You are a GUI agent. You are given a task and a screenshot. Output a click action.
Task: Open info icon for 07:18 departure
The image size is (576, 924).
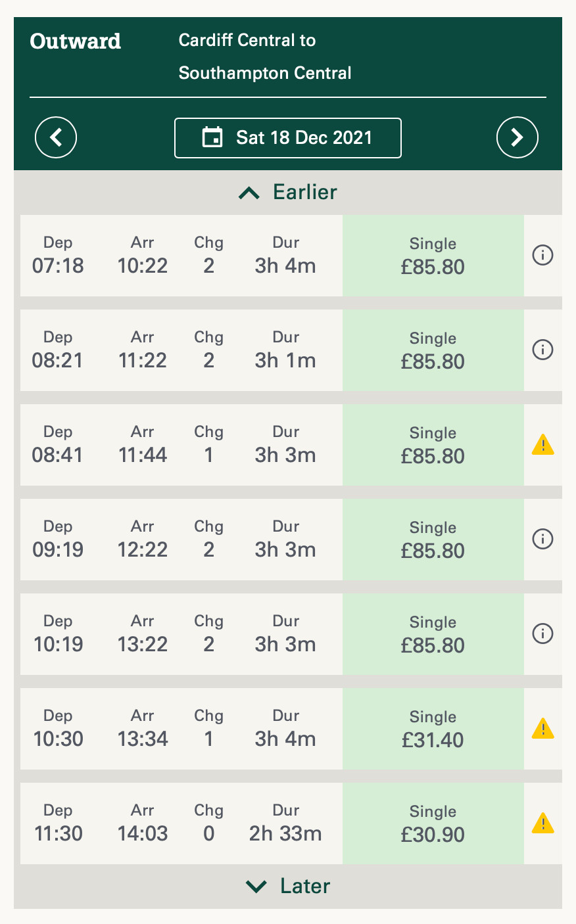point(542,255)
